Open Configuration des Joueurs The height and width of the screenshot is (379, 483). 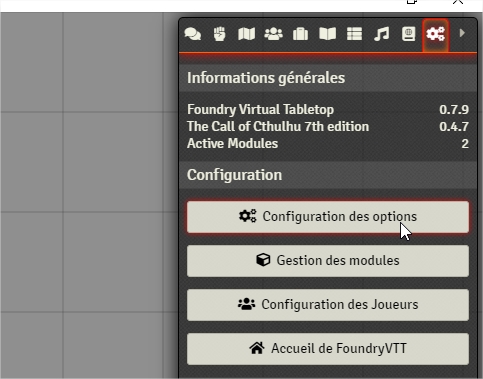point(328,305)
